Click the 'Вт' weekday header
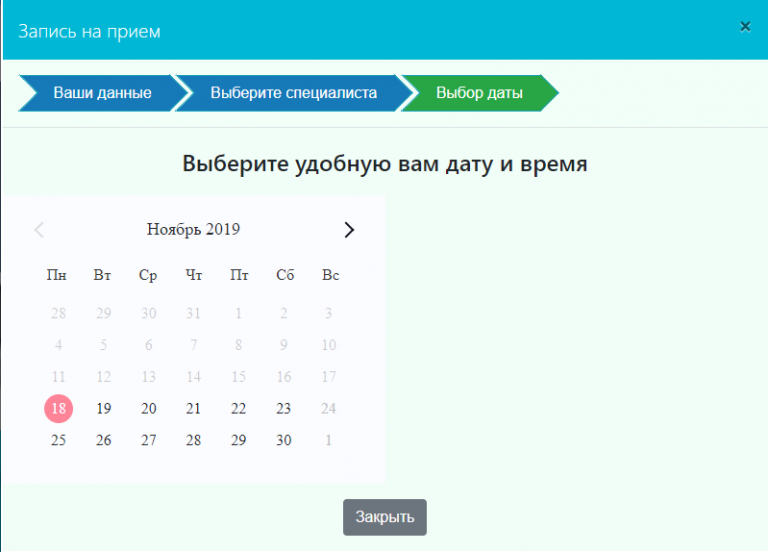The height and width of the screenshot is (552, 768). 102,275
